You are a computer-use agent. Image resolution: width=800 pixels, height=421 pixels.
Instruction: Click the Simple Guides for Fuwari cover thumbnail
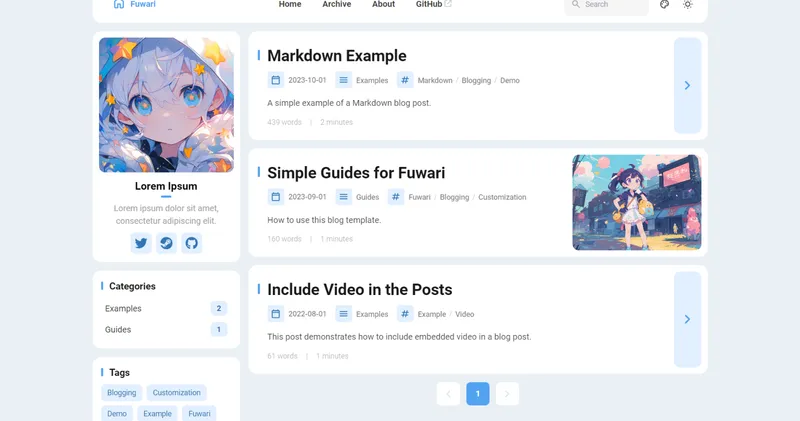pyautogui.click(x=636, y=202)
